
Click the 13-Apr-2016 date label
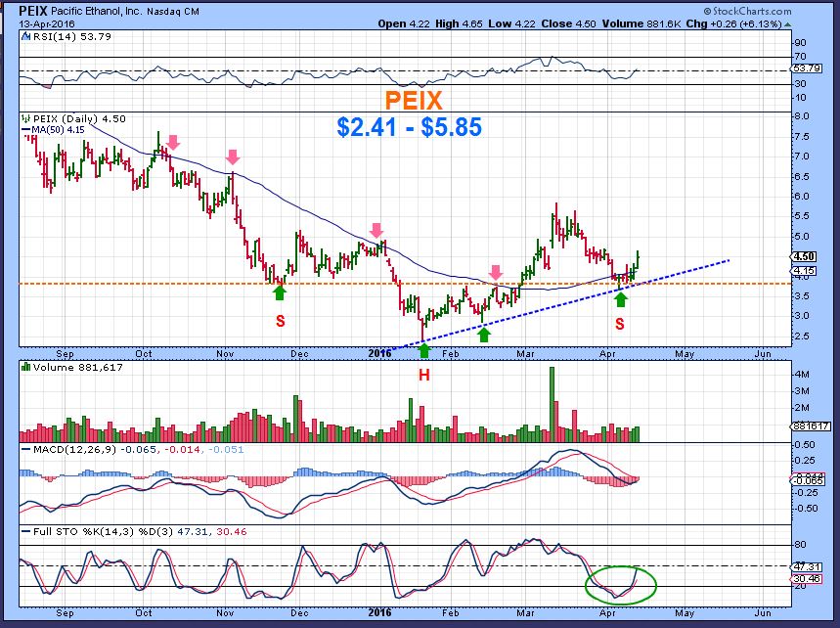click(x=47, y=24)
